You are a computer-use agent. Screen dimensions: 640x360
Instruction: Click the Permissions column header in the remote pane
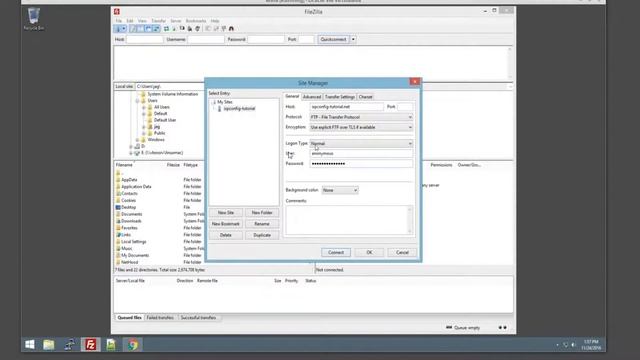441,165
